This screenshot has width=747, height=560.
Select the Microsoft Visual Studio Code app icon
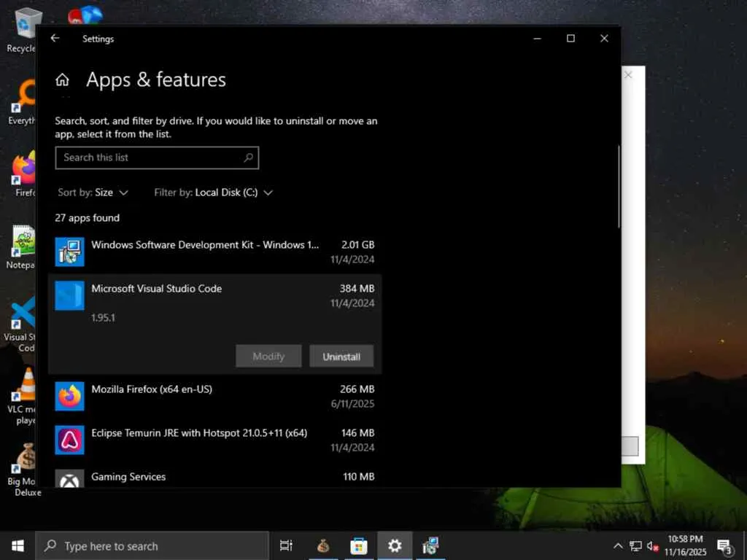[69, 296]
